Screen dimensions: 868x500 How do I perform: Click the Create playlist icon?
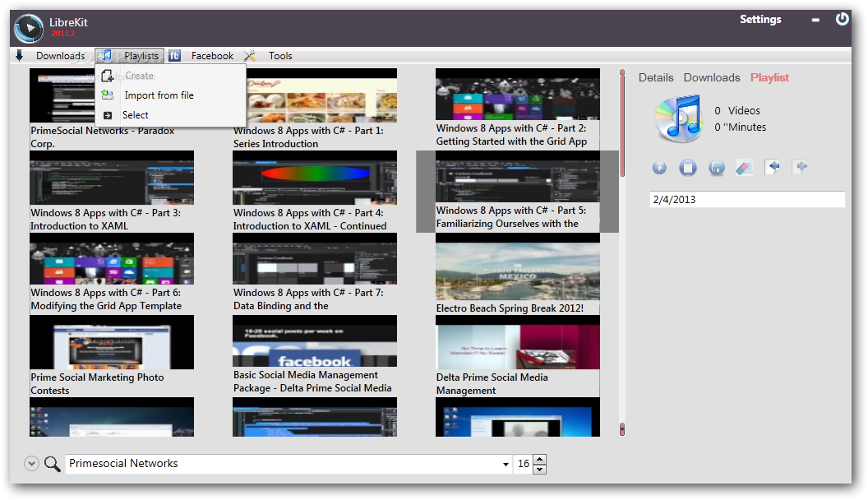click(x=108, y=76)
